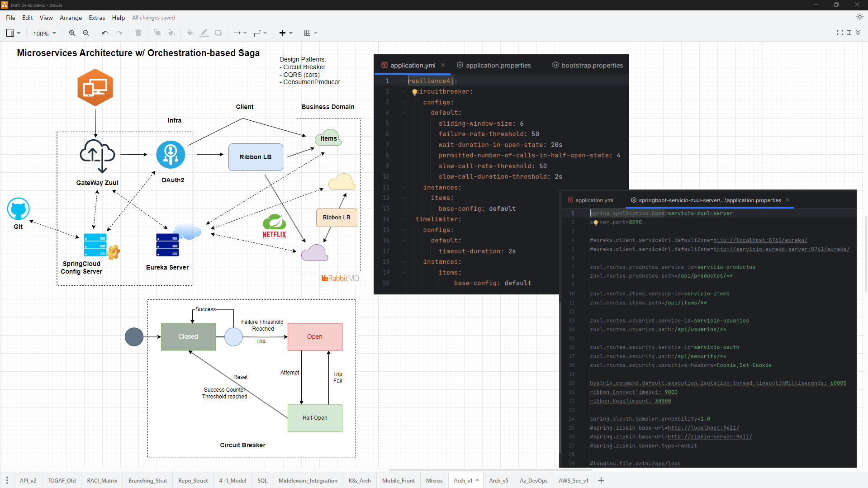Switch to the 4+1_Model page tab
The image size is (868, 488).
pyautogui.click(x=232, y=480)
